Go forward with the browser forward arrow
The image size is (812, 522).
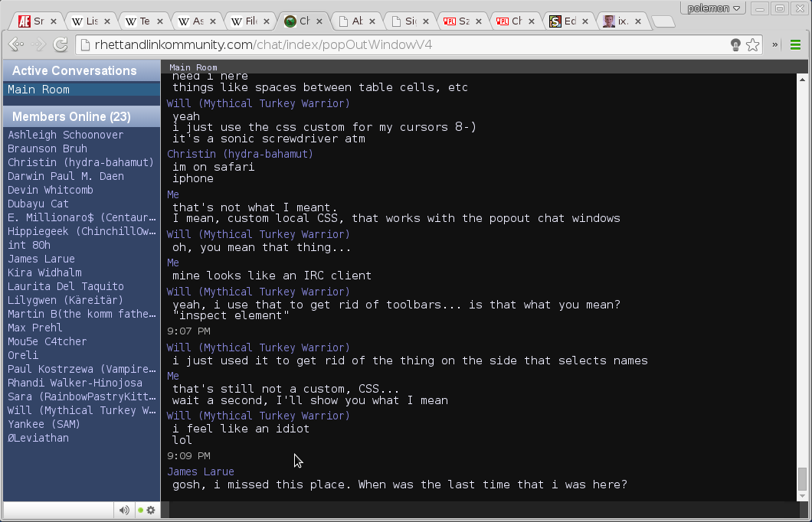[x=38, y=45]
